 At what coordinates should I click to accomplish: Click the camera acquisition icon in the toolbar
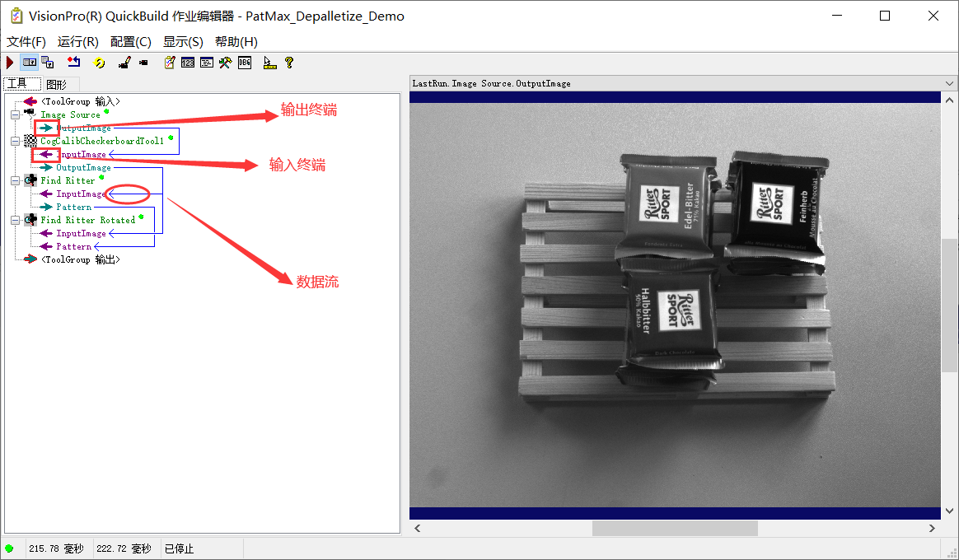(x=143, y=62)
